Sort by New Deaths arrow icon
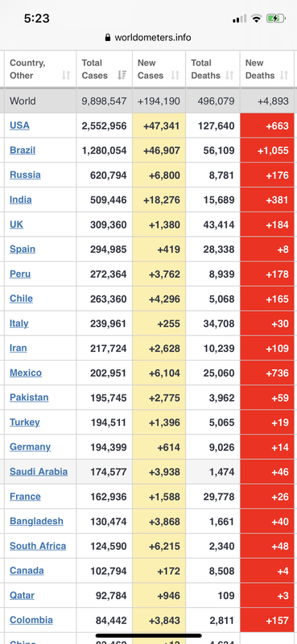The height and width of the screenshot is (644, 297). coord(284,75)
